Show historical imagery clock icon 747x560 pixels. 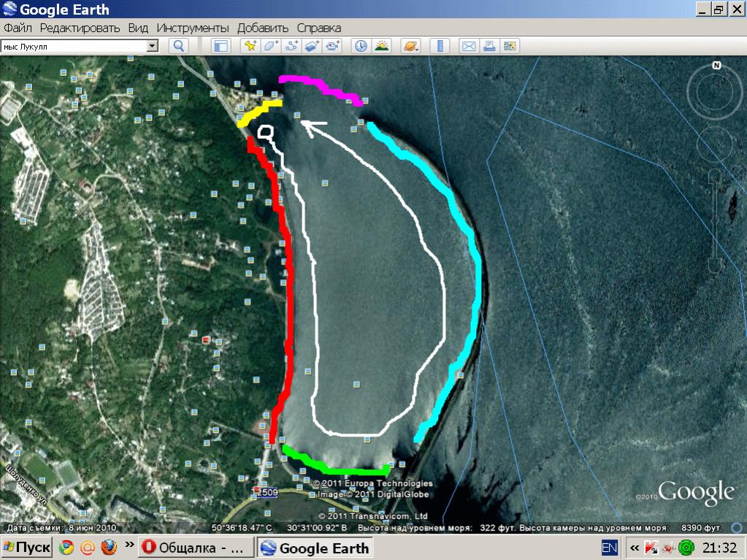361,46
